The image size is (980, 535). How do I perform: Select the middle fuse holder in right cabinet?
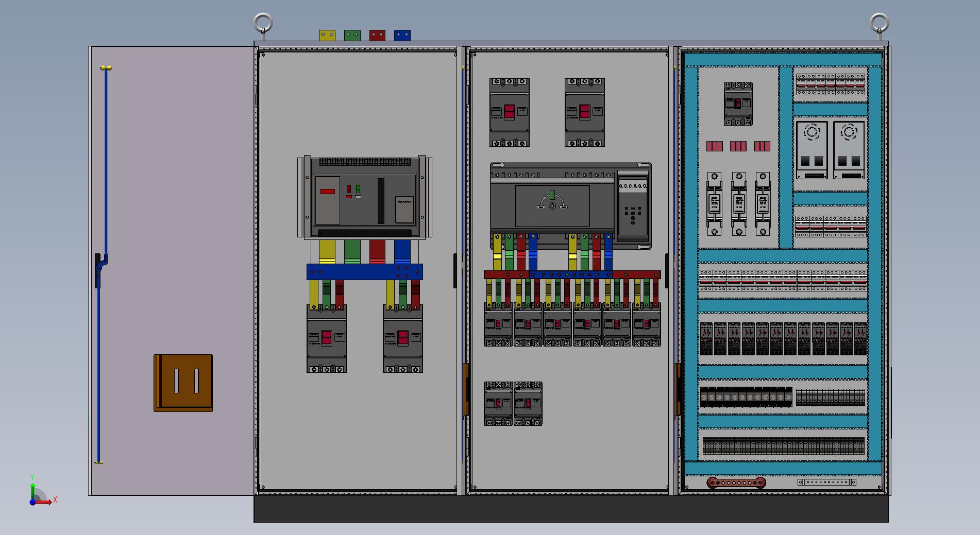(x=739, y=204)
